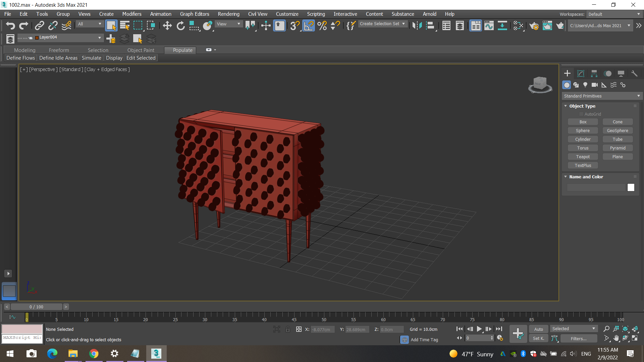Open the Utilities wrench panel tab
This screenshot has height=362, width=644.
634,73
